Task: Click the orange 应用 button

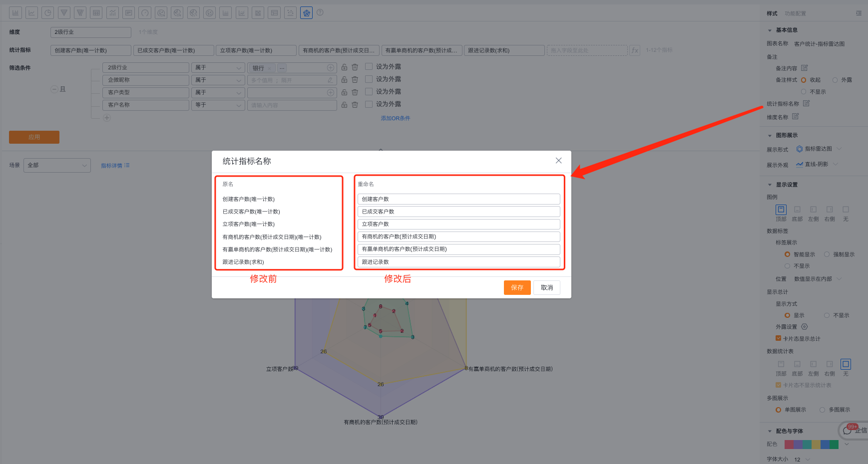Action: [x=34, y=137]
